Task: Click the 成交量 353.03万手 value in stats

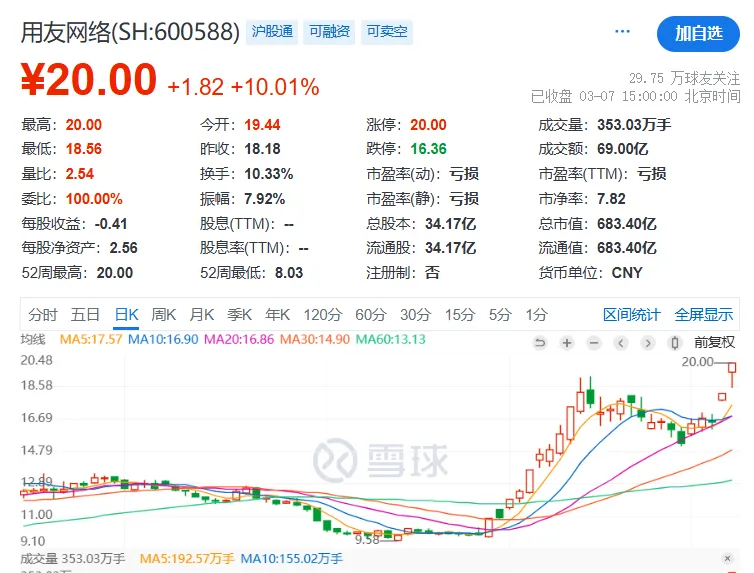Action: [634, 125]
